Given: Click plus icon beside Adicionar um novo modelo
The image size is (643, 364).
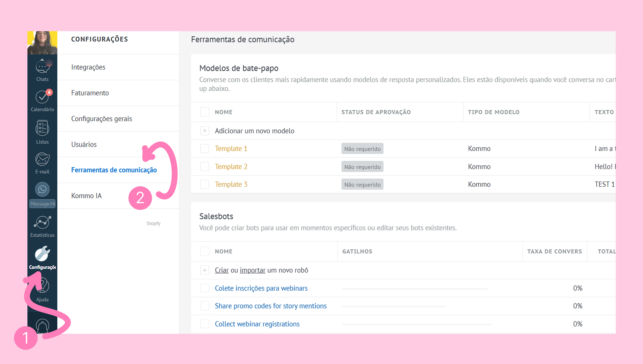Looking at the screenshot, I should click(x=204, y=131).
